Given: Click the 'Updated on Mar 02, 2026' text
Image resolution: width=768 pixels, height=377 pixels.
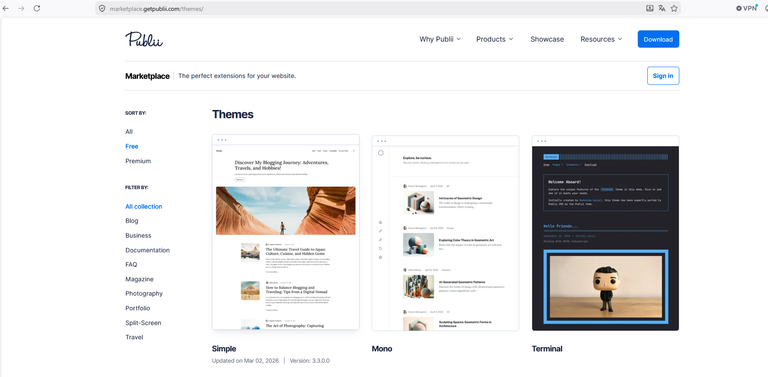Looking at the screenshot, I should (245, 361).
